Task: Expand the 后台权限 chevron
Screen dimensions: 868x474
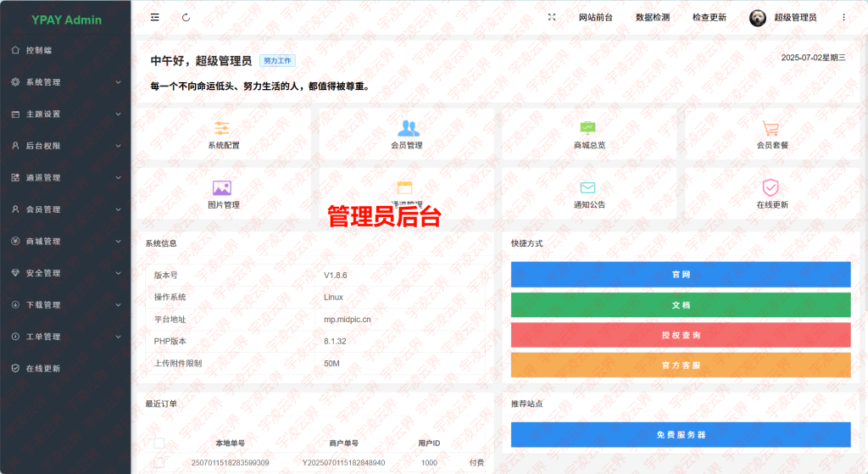Action: click(118, 146)
